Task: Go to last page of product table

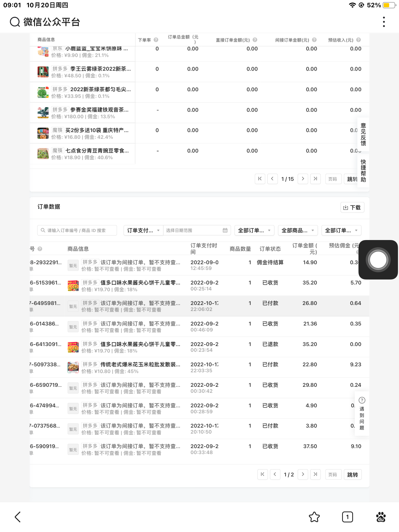Action: coord(315,179)
